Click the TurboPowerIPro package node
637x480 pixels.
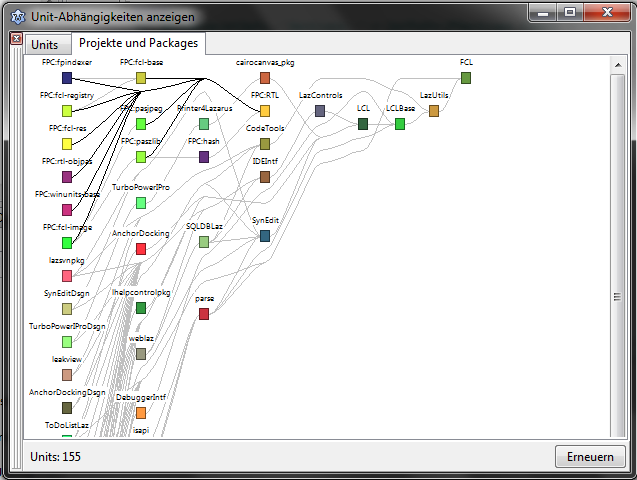(141, 203)
